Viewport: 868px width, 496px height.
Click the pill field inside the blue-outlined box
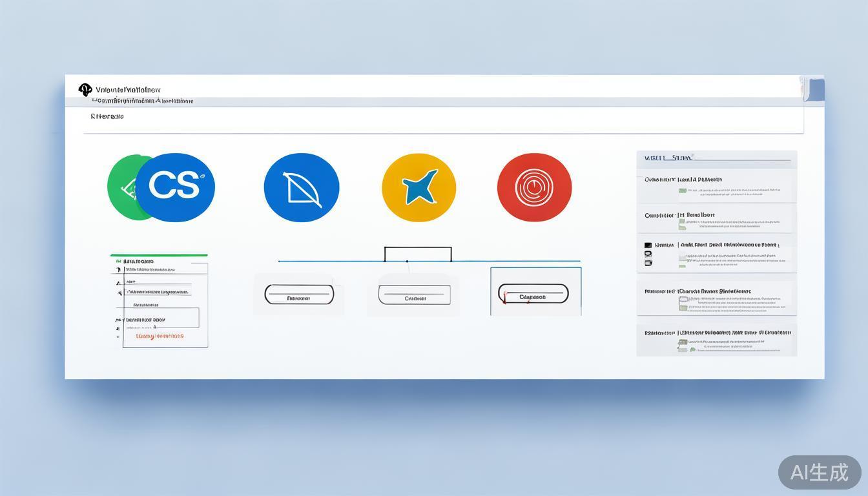tap(533, 294)
